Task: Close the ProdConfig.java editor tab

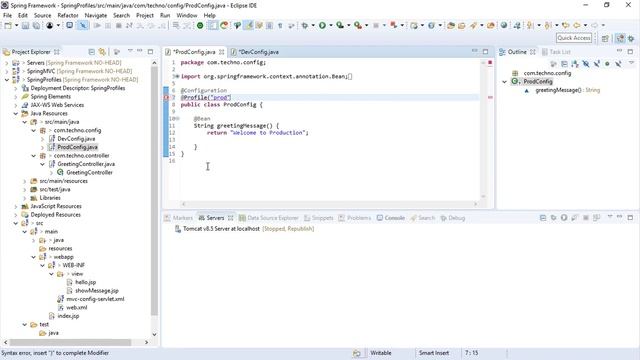Action: coord(221,52)
